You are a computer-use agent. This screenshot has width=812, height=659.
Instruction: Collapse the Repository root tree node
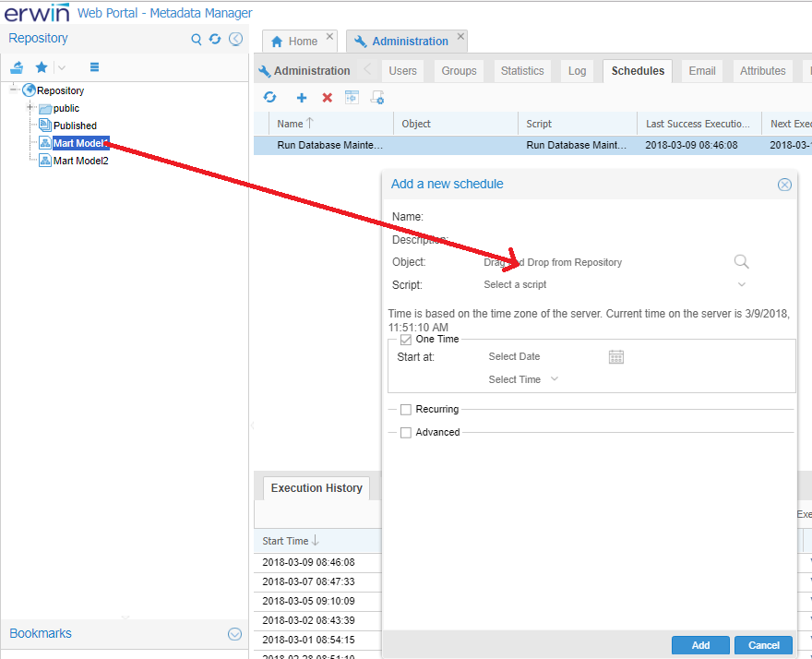pos(14,90)
